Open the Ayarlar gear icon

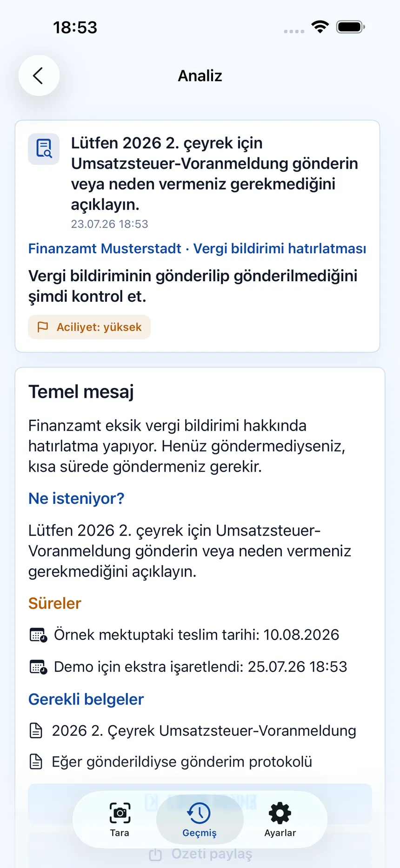tap(280, 813)
